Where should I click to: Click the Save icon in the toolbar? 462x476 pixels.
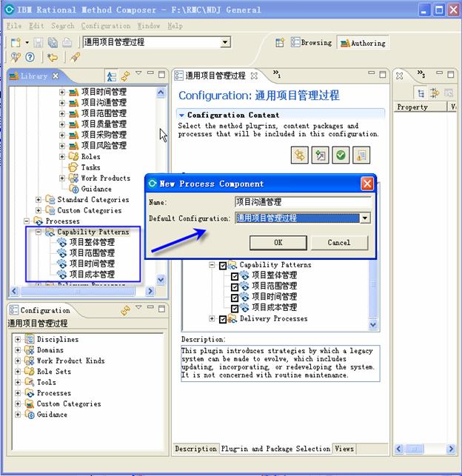(x=38, y=42)
